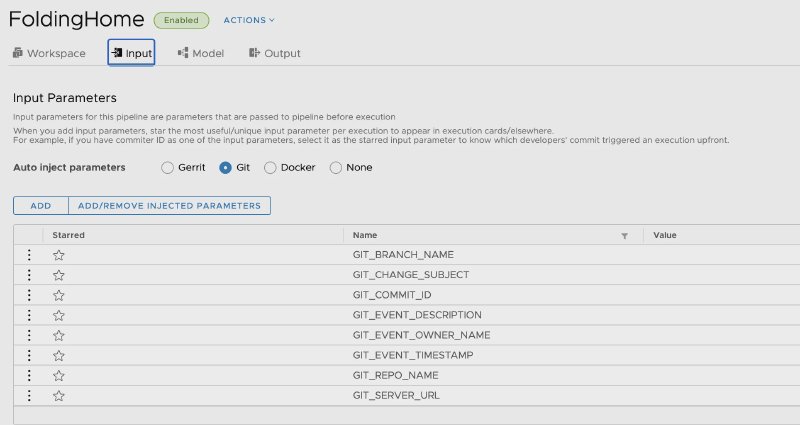Open row menu for GIT_CHANGE_SUBJECT
The width and height of the screenshot is (800, 425).
pos(29,275)
